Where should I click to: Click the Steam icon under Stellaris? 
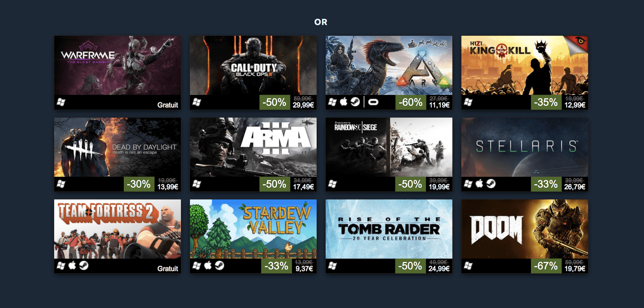tap(491, 184)
